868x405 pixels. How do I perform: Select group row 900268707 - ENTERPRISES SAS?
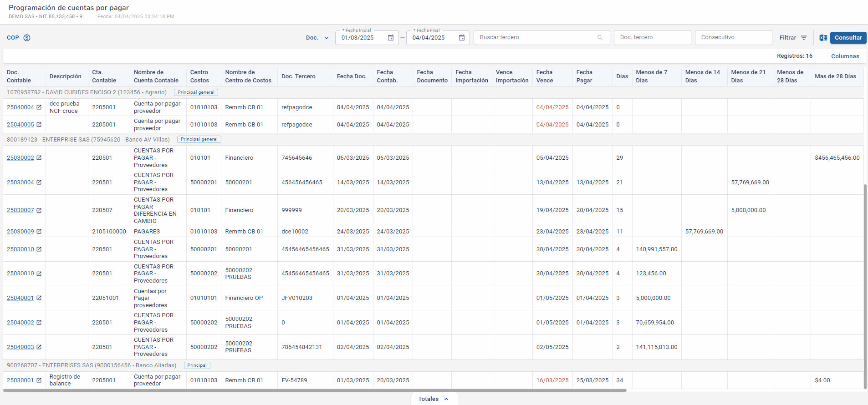pyautogui.click(x=433, y=365)
